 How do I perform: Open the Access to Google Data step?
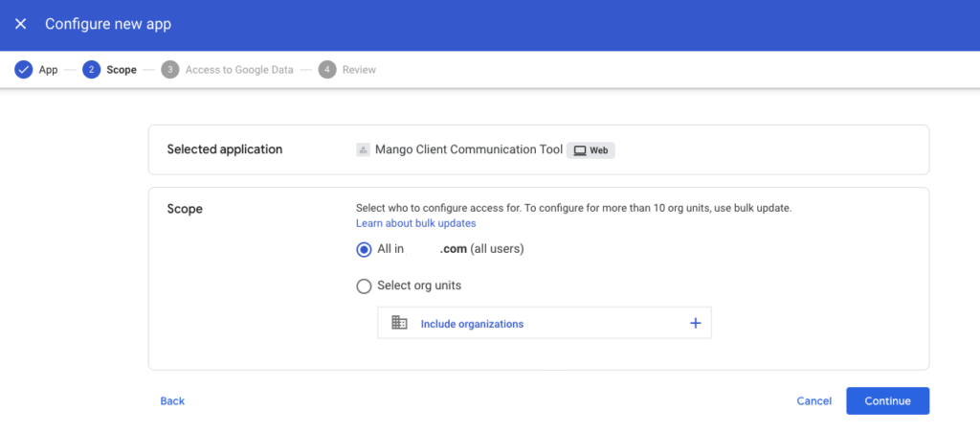click(239, 70)
